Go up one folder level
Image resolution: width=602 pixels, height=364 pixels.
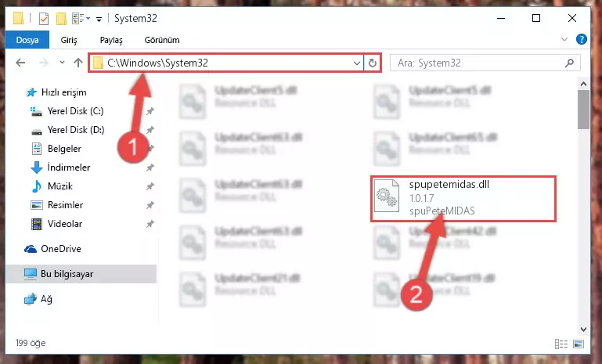(78, 63)
